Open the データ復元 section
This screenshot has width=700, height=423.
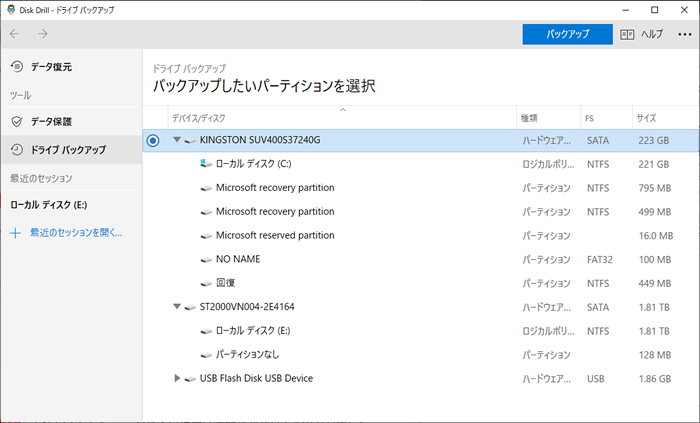pos(71,67)
